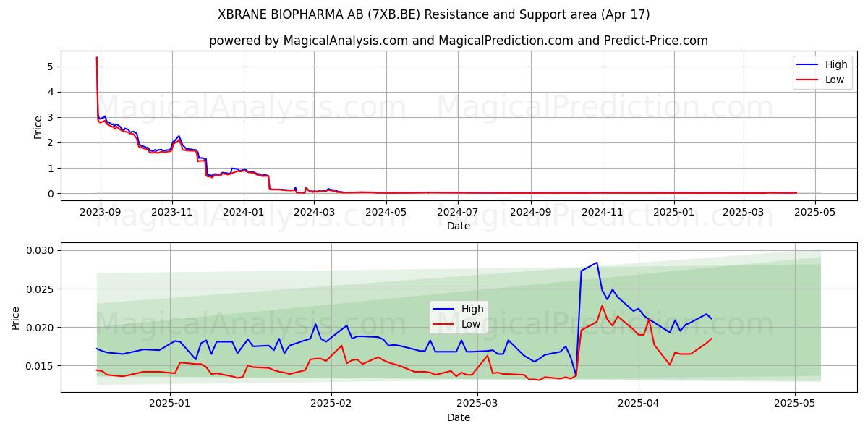The height and width of the screenshot is (434, 868).
Task: Click the 0.030 y-axis label on bottom chart
Action: click(41, 251)
